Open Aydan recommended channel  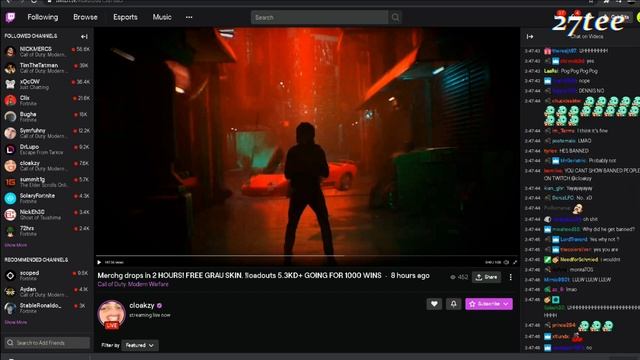[47, 291]
